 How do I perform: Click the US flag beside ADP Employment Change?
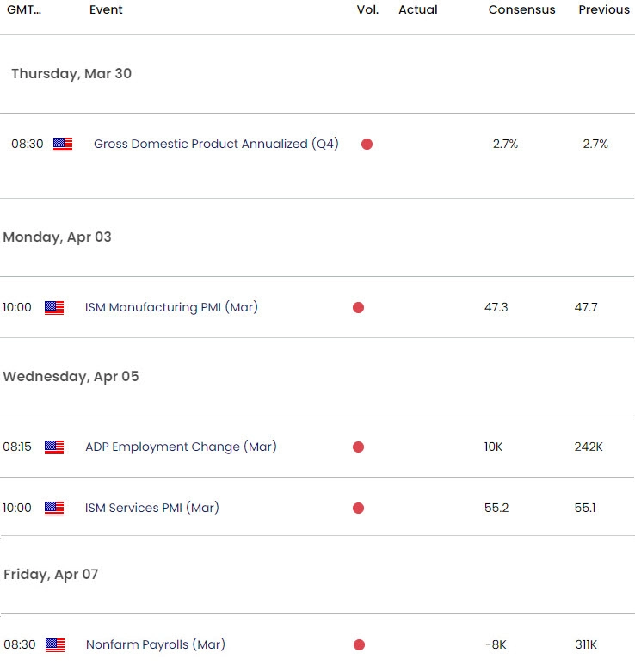[54, 447]
